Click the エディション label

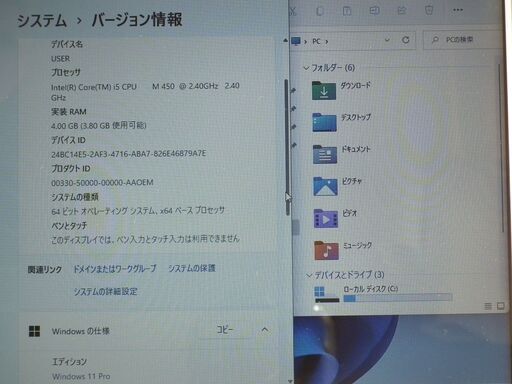click(x=69, y=362)
